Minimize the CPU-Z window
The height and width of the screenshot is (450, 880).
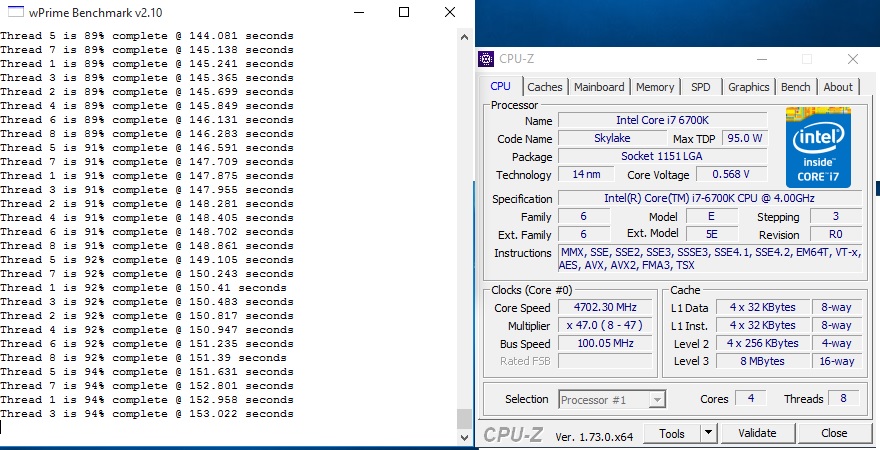click(x=762, y=59)
